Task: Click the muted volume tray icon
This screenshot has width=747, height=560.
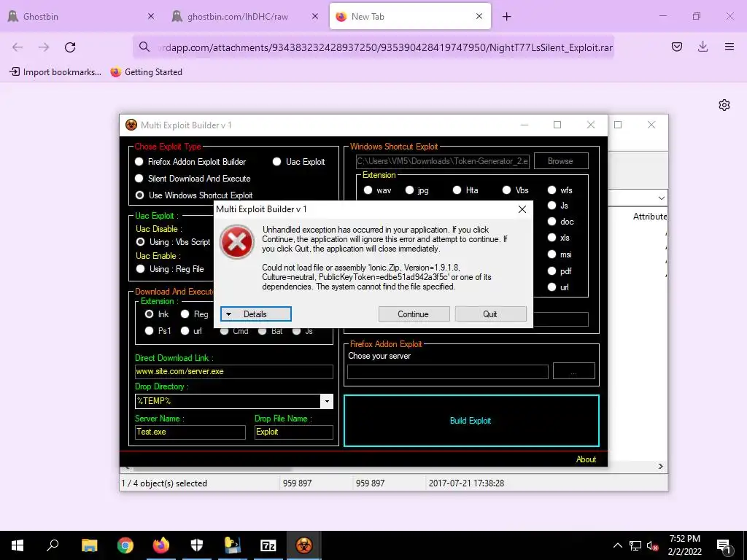Action: (x=652, y=545)
